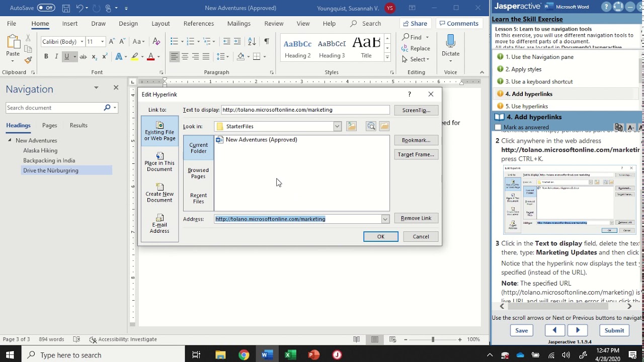The height and width of the screenshot is (362, 644).
Task: Open the Mailings ribbon tab
Action: (239, 24)
